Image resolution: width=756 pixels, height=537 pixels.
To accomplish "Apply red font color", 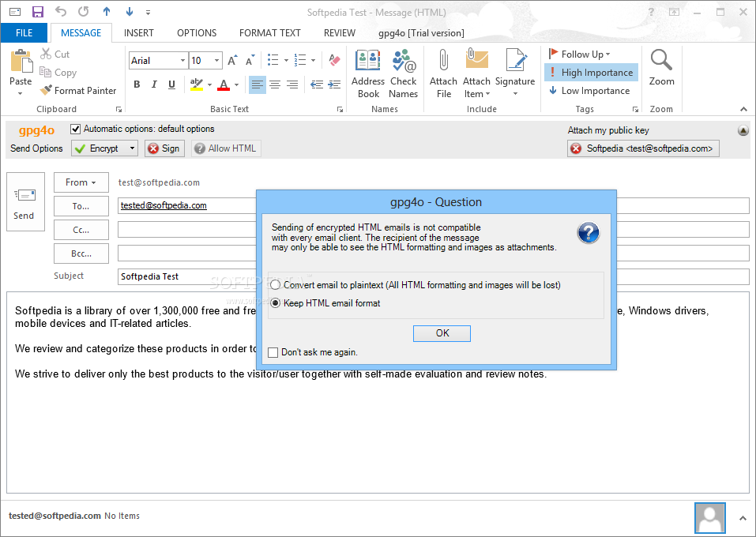I will (x=224, y=84).
